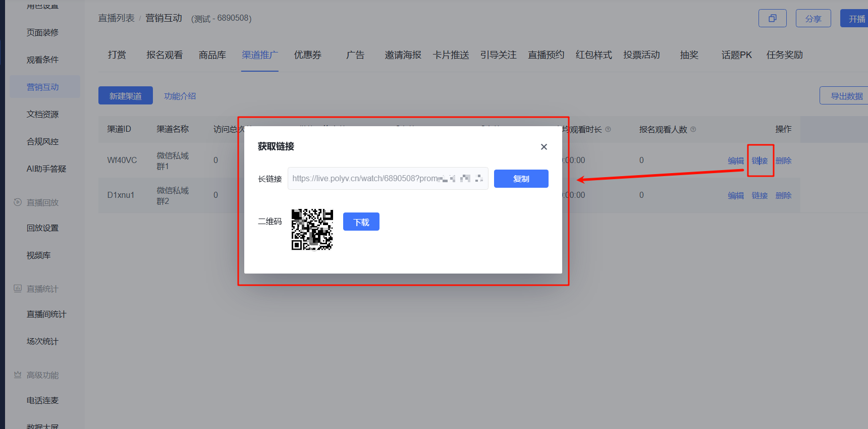
Task: Open the 投票活动 tab
Action: click(641, 55)
